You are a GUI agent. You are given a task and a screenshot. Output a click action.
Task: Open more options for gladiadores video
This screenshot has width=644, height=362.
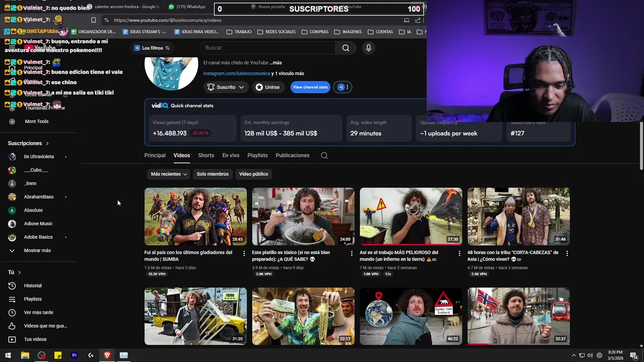tap(244, 253)
